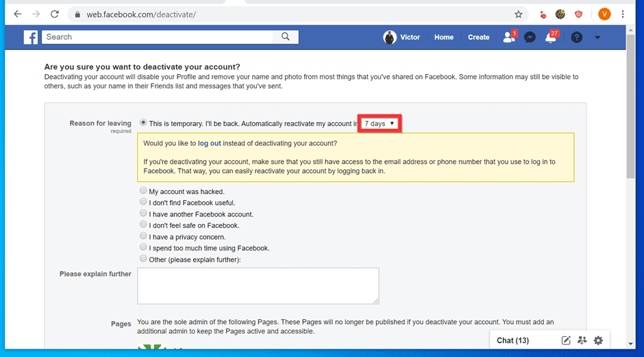This screenshot has width=644, height=357.
Task: Click the scrollbar up arrow
Action: (x=630, y=30)
